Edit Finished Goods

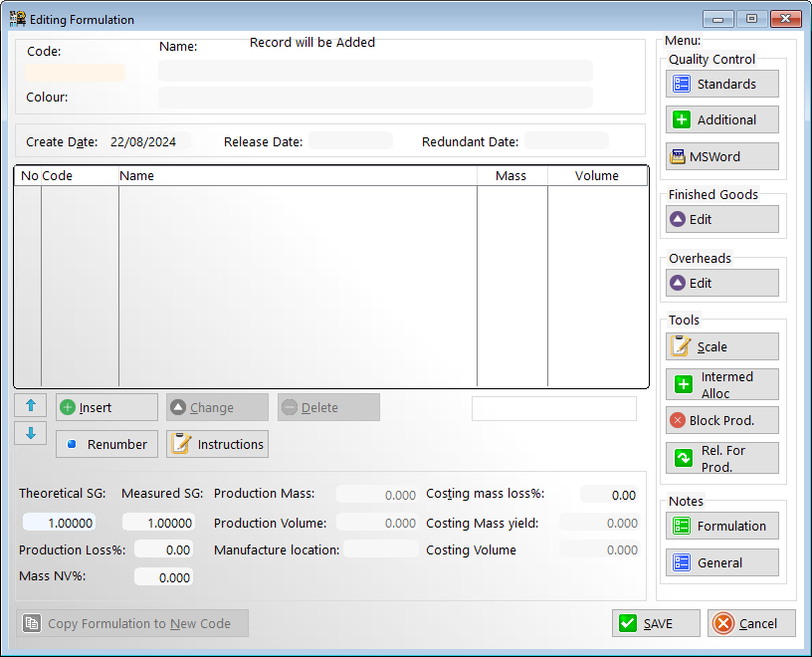721,220
